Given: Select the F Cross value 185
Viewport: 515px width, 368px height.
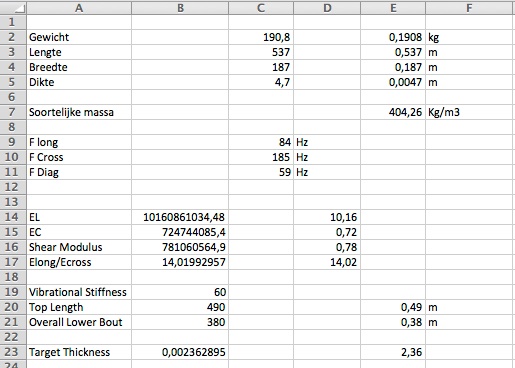Looking at the screenshot, I should (x=261, y=157).
